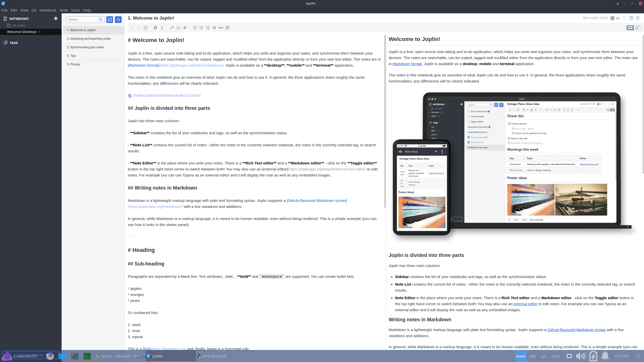Viewport: 644px width, 362px height.
Task: Open 'Markdown format' link in viewer
Action: pos(407,64)
